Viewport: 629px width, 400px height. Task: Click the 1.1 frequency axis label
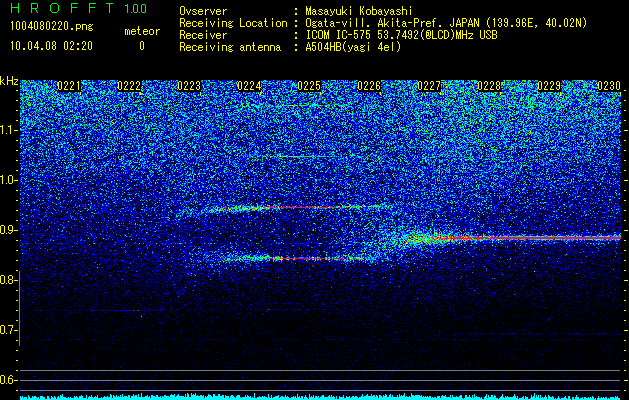pos(8,130)
